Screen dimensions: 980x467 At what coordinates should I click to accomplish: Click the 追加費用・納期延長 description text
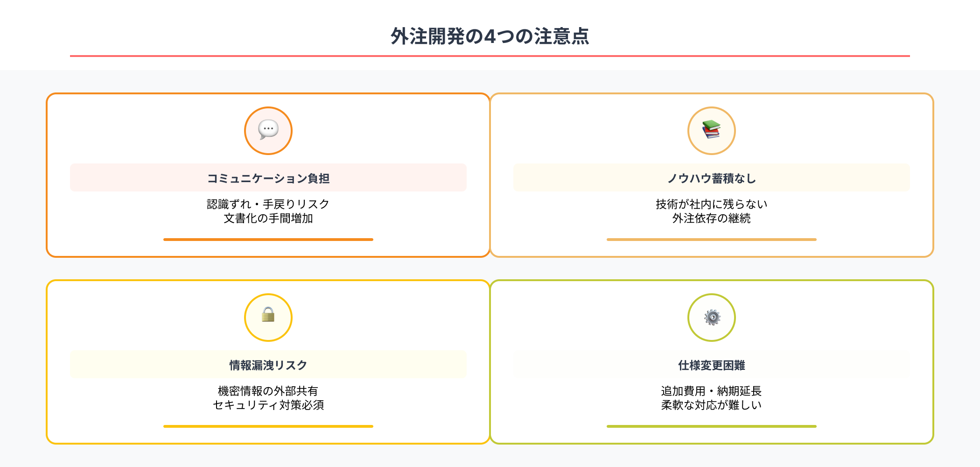(711, 391)
